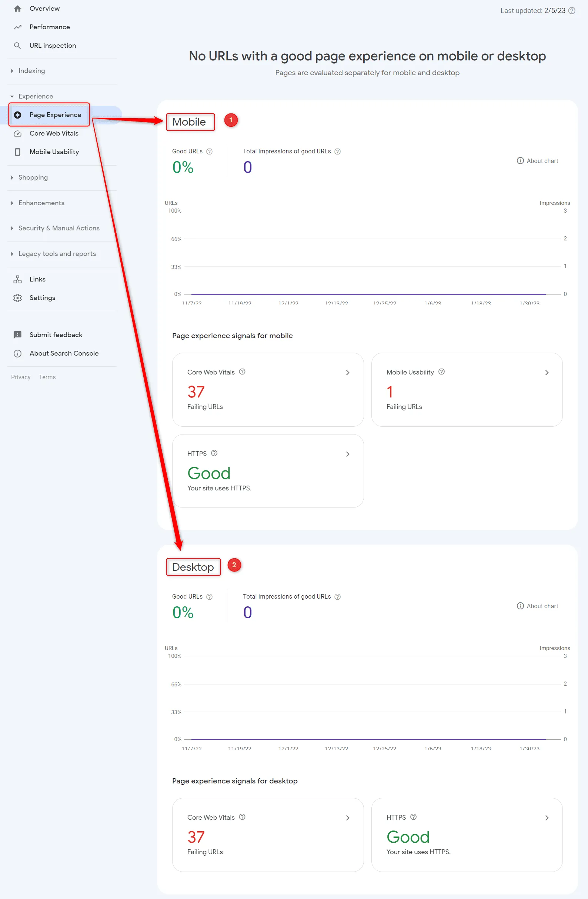Viewport: 588px width, 899px height.
Task: Click About chart in Desktop section
Action: coord(537,606)
